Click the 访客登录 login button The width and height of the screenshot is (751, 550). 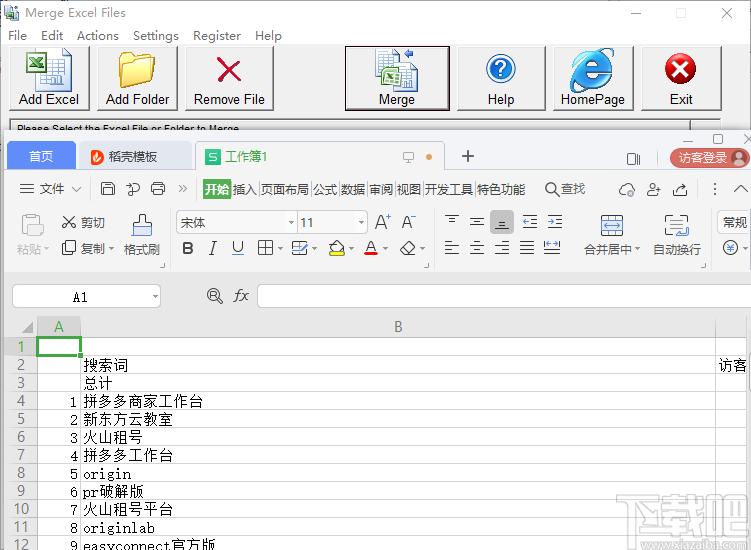709,158
